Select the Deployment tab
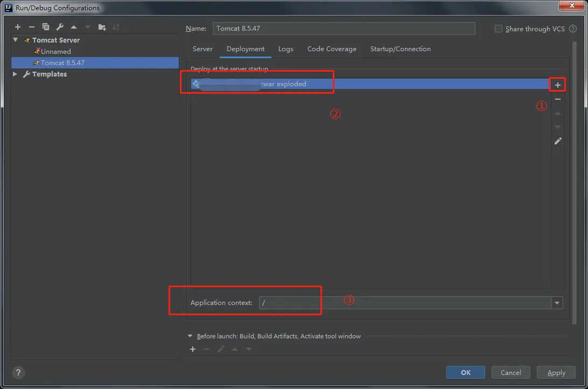The width and height of the screenshot is (588, 389). coord(246,49)
